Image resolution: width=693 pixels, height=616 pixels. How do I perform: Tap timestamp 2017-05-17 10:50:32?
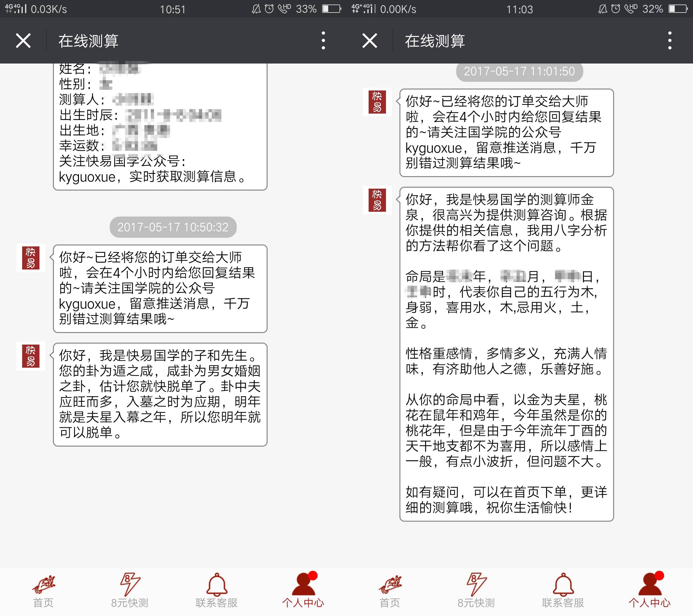[x=173, y=227]
